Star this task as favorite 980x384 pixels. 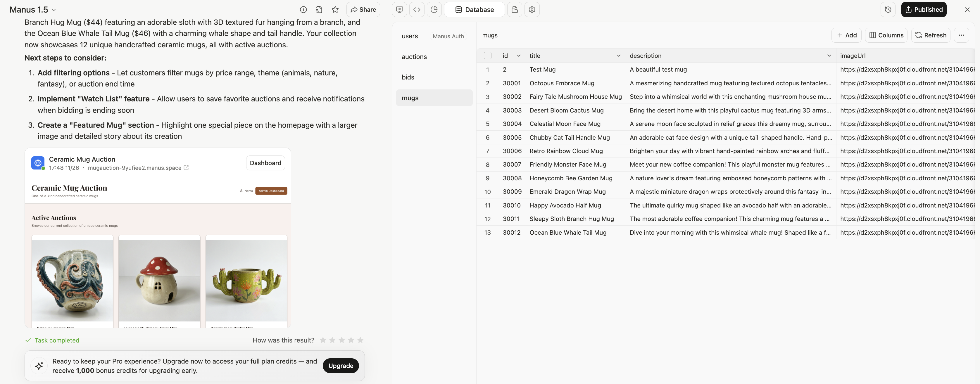pyautogui.click(x=335, y=10)
